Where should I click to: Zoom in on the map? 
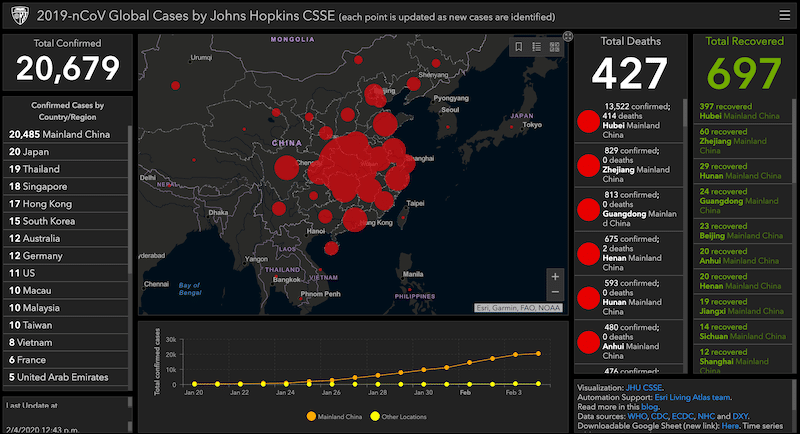(x=555, y=277)
